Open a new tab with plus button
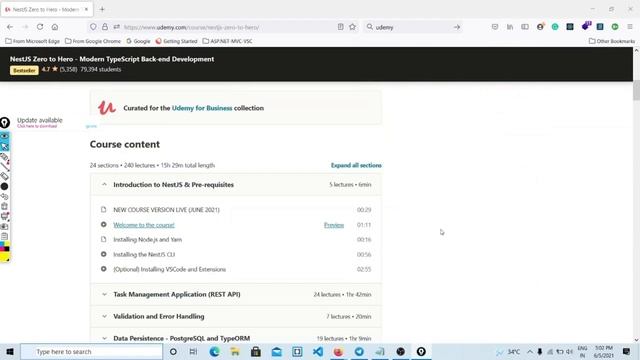This screenshot has height=360, width=640. click(x=102, y=9)
